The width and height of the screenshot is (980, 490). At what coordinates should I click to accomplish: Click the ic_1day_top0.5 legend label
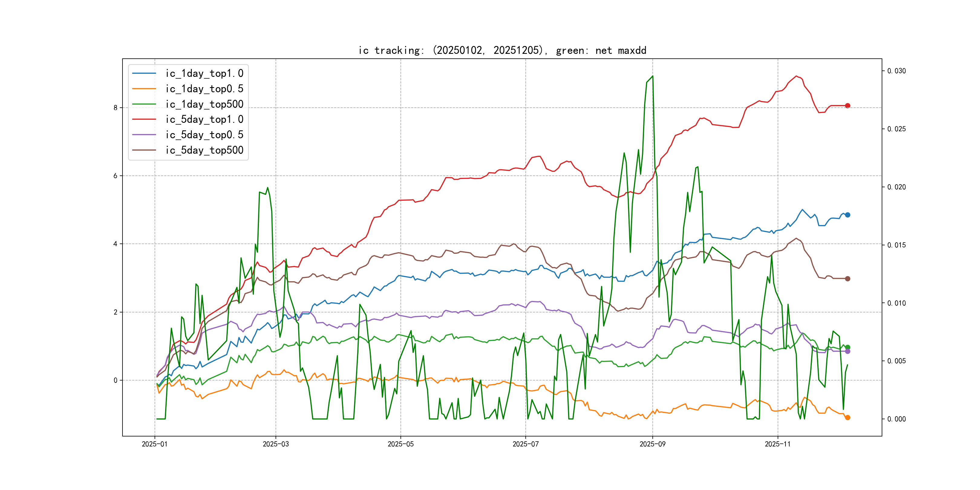point(204,89)
